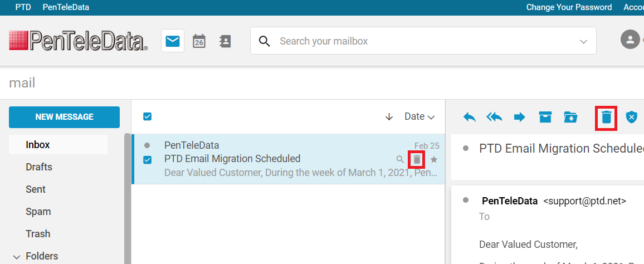Screen dimensions: 644x264
Task: Open the Drafts folder
Action: [x=39, y=167]
